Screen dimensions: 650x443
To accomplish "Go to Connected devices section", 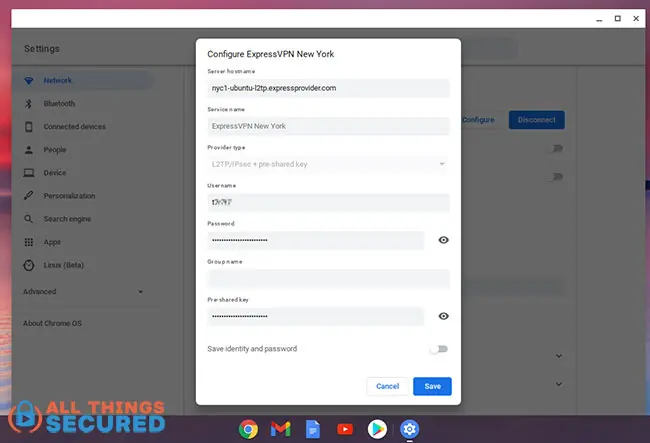I will (x=75, y=127).
